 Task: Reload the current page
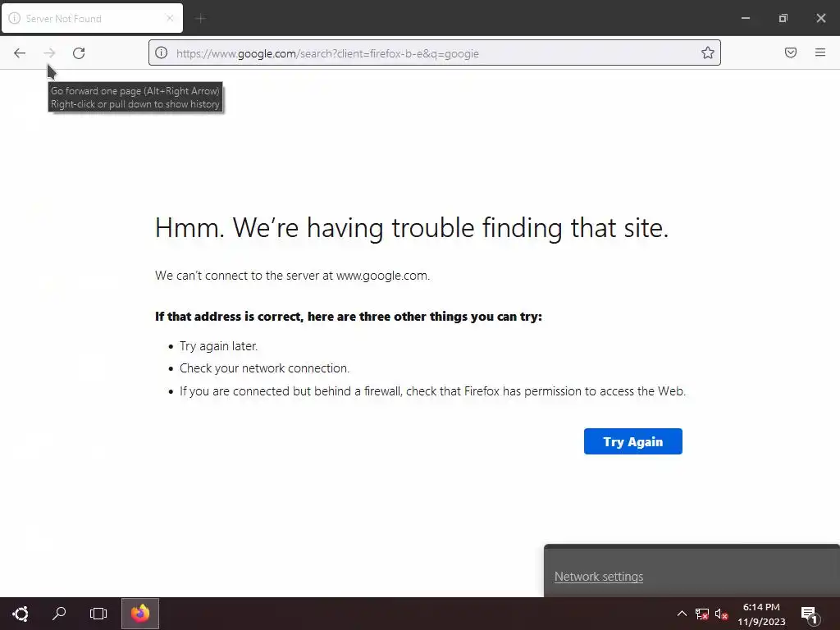click(79, 53)
